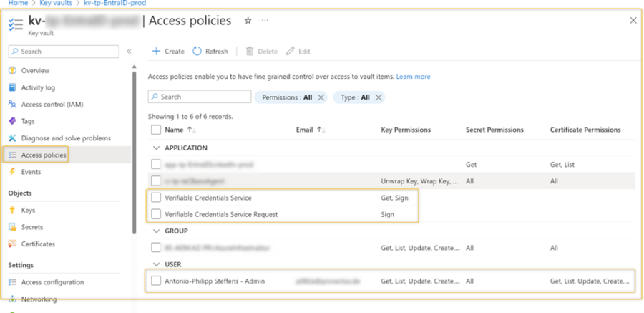Check the first APPLICATION row checkbox with Get secret

coord(156,165)
